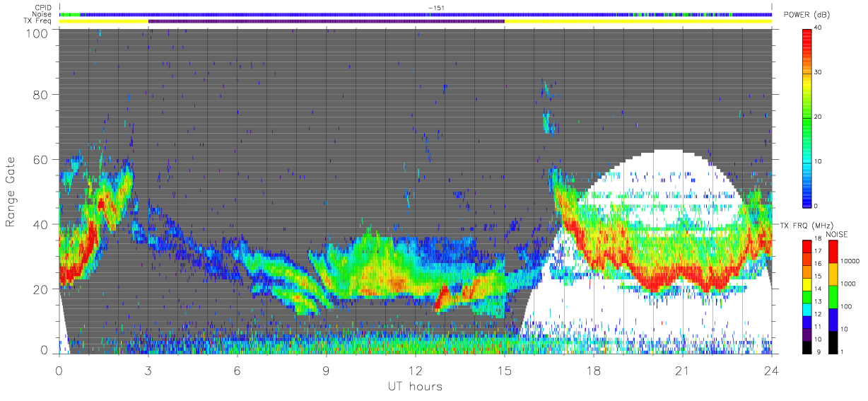
Task: Select the blue band of NOISE colorbar
Action: point(833,319)
